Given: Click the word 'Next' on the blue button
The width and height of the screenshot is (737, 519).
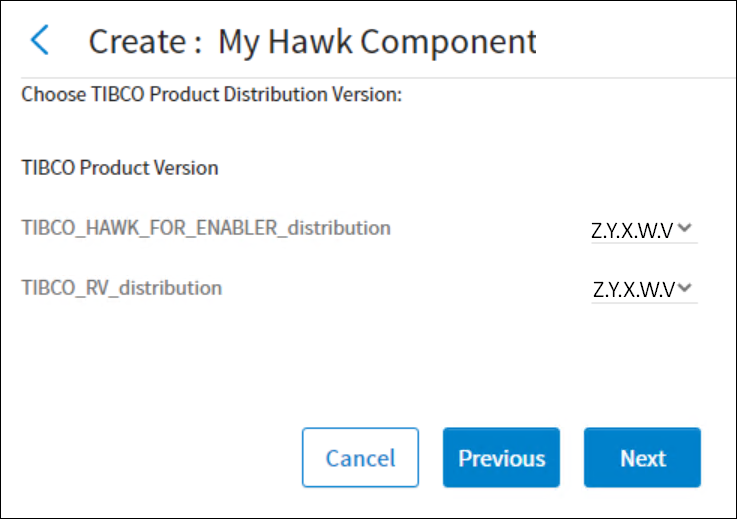Looking at the screenshot, I should [642, 459].
